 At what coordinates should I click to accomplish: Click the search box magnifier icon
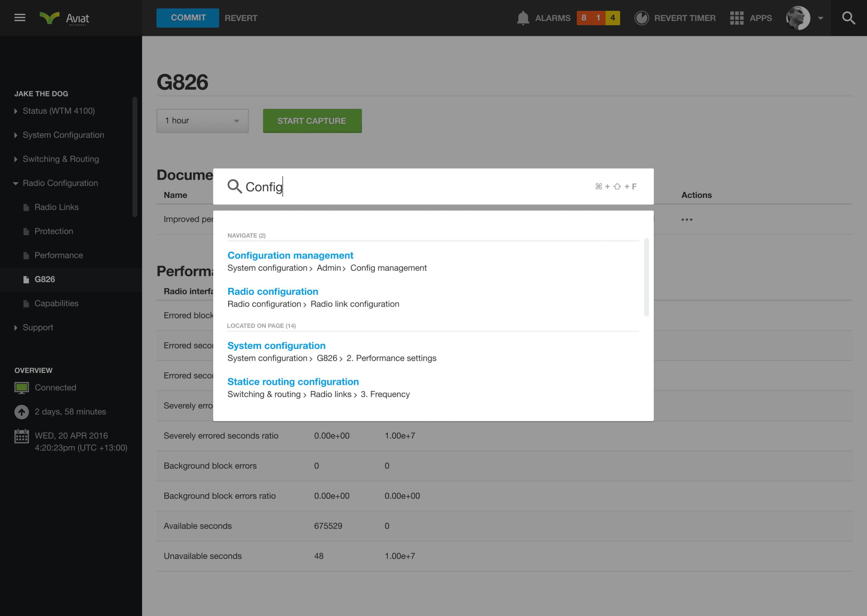pos(234,186)
